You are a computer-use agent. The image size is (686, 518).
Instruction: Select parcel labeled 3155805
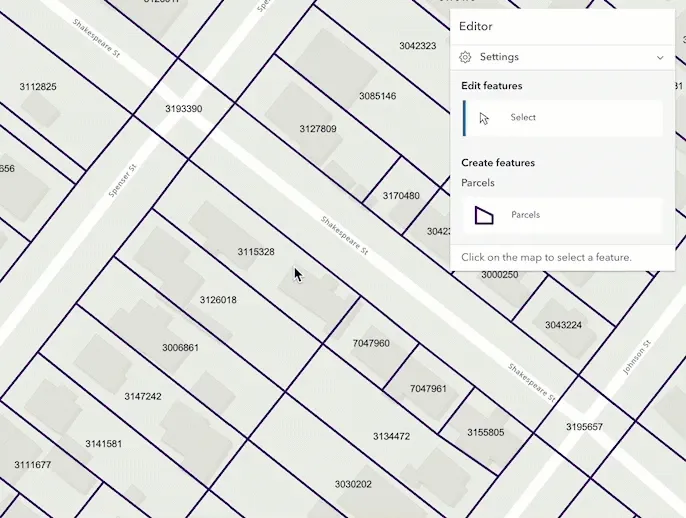tap(486, 433)
